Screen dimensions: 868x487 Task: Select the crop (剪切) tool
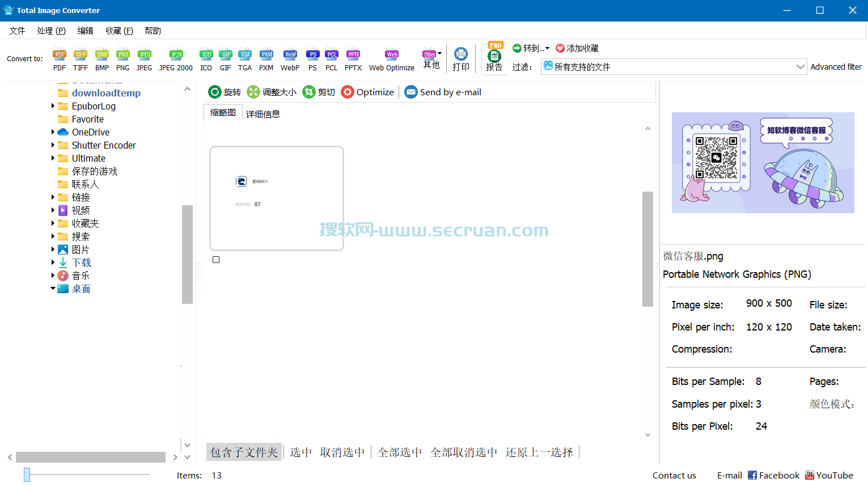coord(319,92)
